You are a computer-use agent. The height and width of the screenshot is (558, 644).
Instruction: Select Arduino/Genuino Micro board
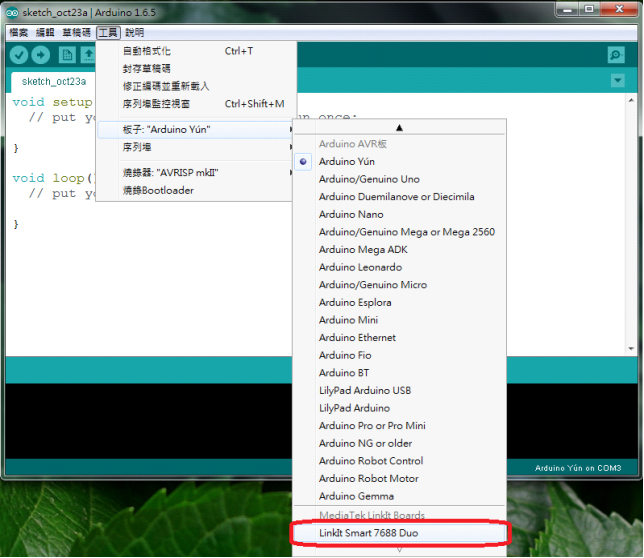399,285
